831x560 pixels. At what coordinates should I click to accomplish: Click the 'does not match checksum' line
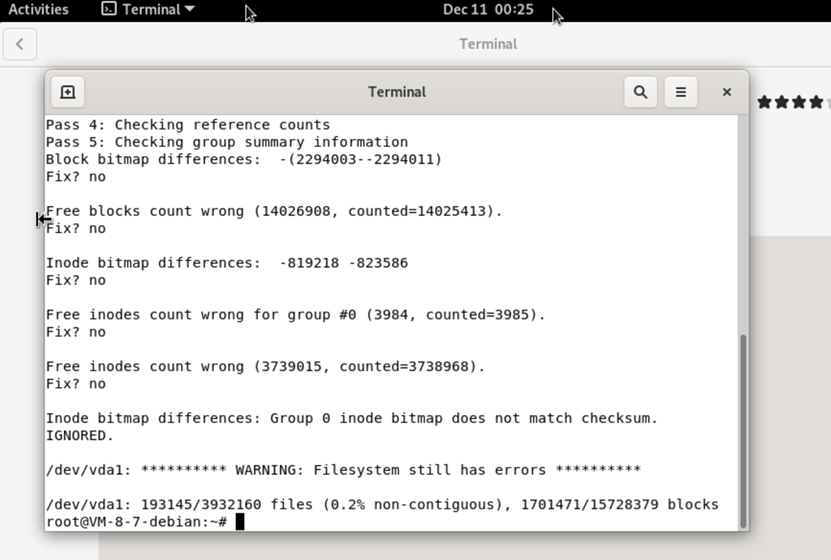[x=351, y=419]
